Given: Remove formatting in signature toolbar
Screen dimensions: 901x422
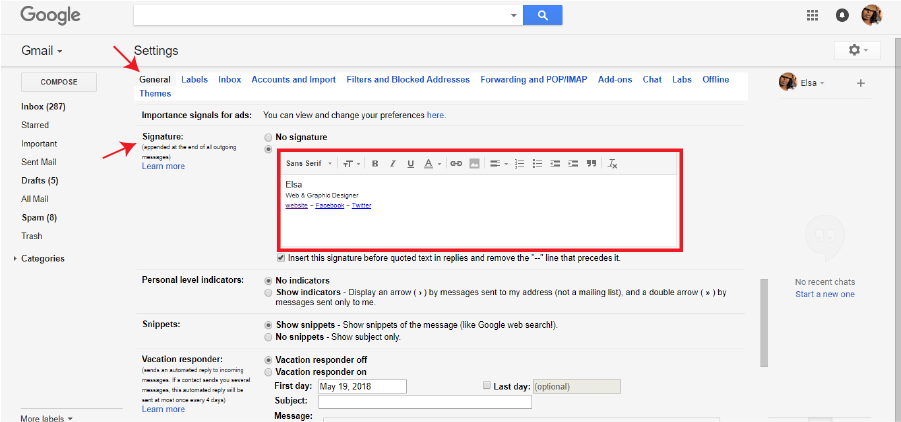Looking at the screenshot, I should pos(613,164).
